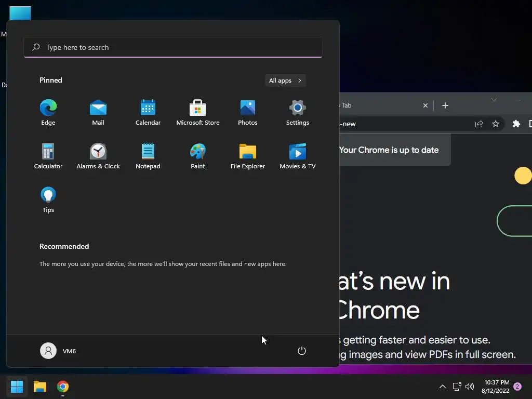
Task: Open the Calendar app
Action: click(x=148, y=113)
